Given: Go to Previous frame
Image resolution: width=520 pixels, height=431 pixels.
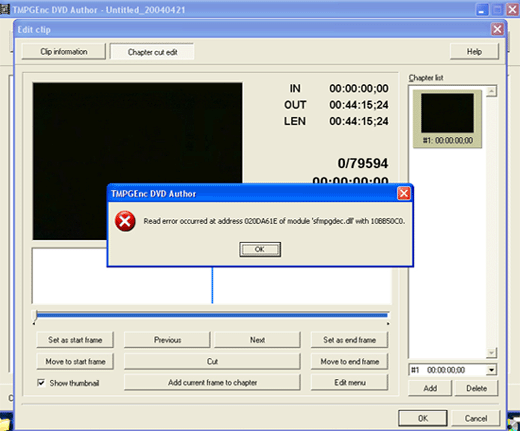Looking at the screenshot, I should (x=167, y=340).
